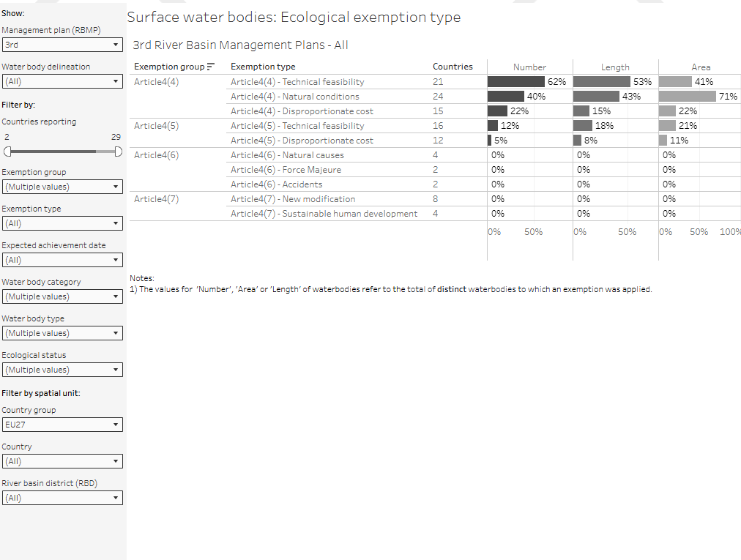This screenshot has width=741, height=560.
Task: Select the Article4(7) exemption group label
Action: tap(157, 199)
